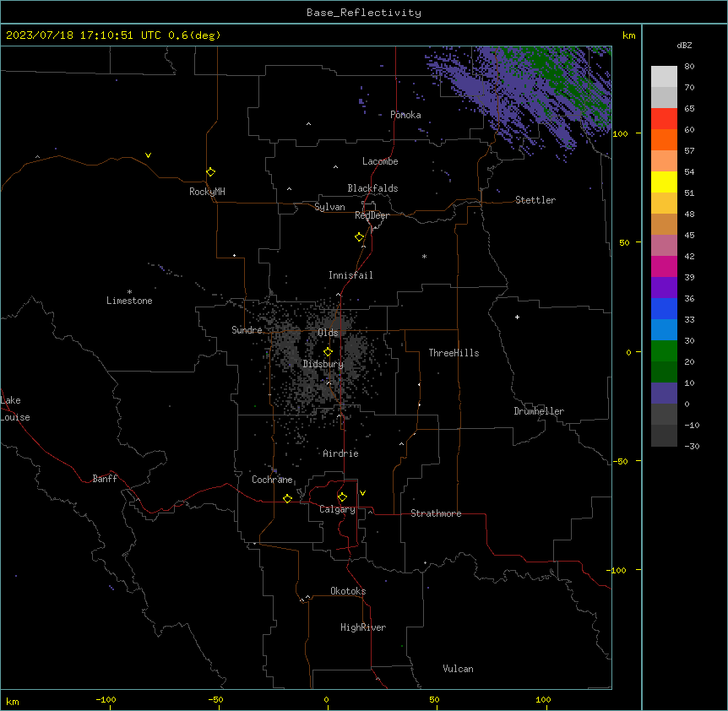
Task: Click the Cochrane label
Action: (272, 480)
